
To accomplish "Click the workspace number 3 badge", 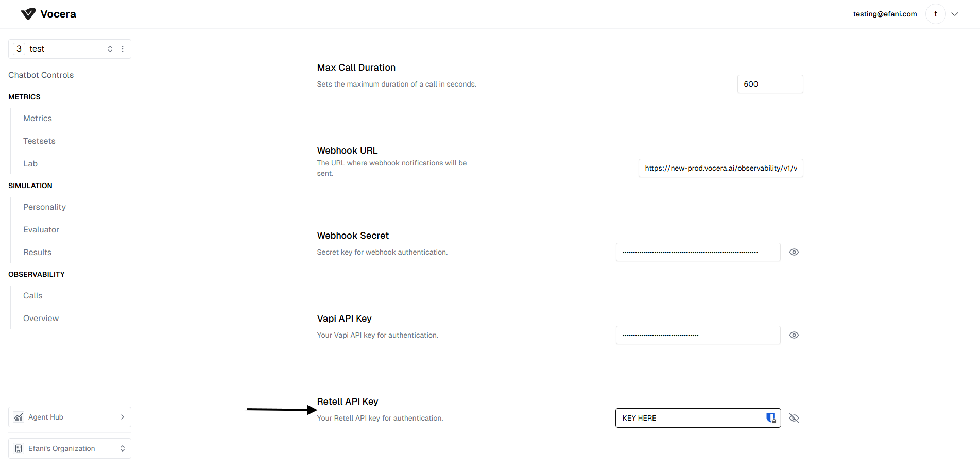I will (19, 49).
